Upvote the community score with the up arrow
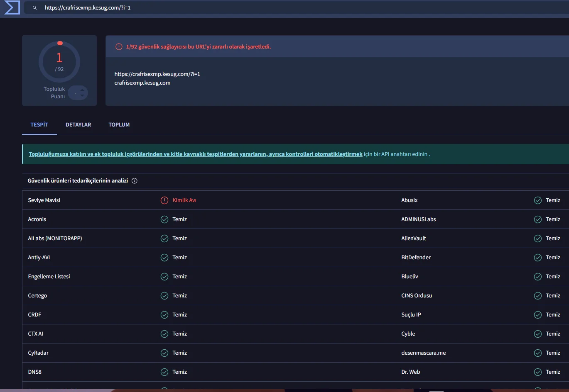The width and height of the screenshot is (569, 392). (x=82, y=90)
